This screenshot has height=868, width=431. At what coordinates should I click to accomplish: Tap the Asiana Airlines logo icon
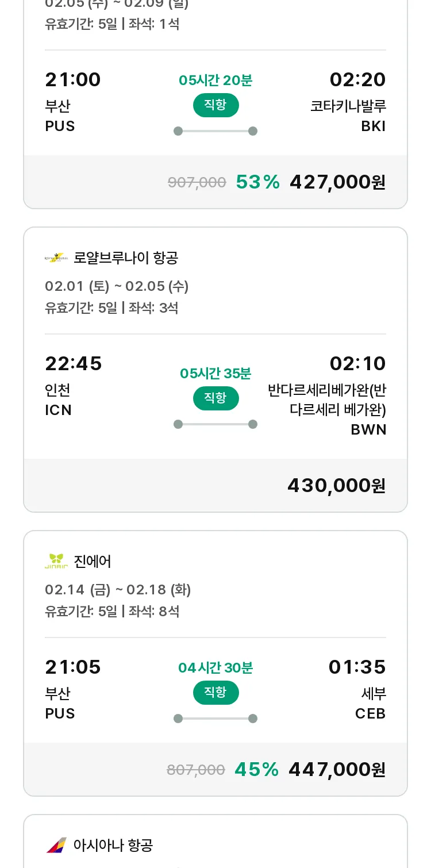pyautogui.click(x=56, y=845)
